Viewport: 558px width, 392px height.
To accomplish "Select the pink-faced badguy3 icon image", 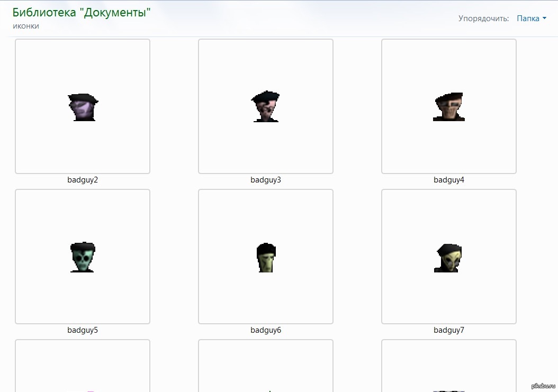I will (265, 107).
